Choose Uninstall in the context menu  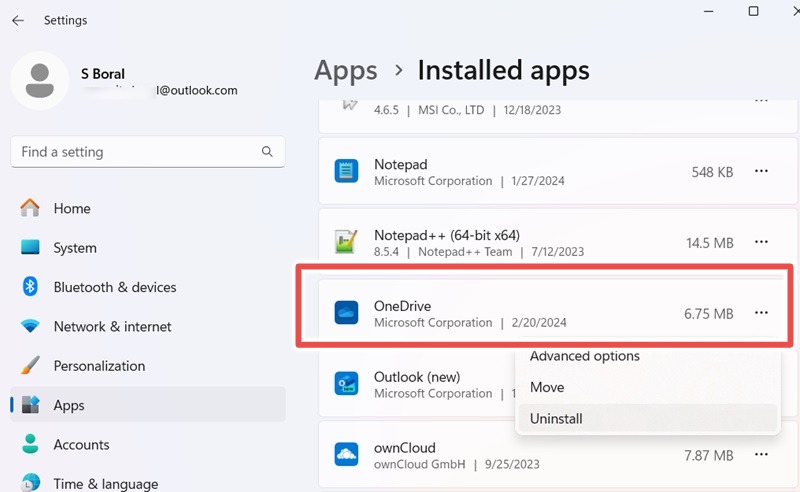[x=648, y=419]
